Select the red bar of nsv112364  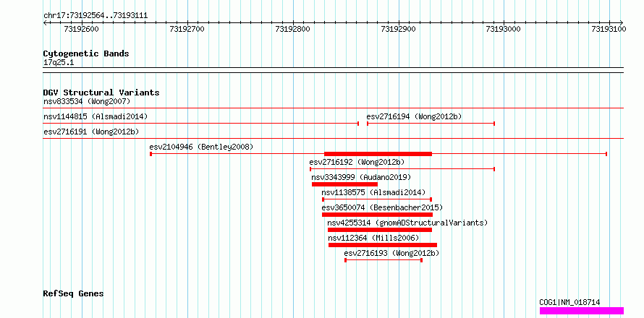coord(382,245)
